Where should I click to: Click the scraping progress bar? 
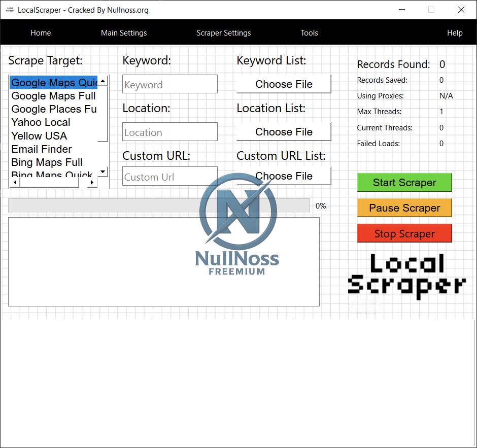point(159,205)
